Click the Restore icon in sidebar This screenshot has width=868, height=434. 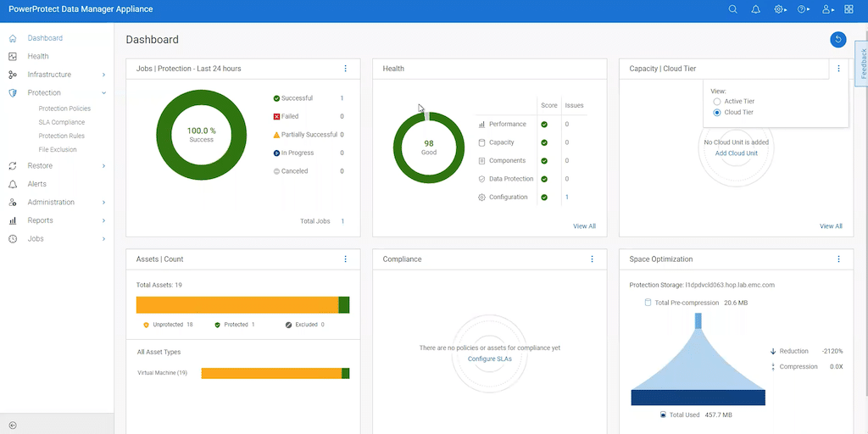coord(13,165)
